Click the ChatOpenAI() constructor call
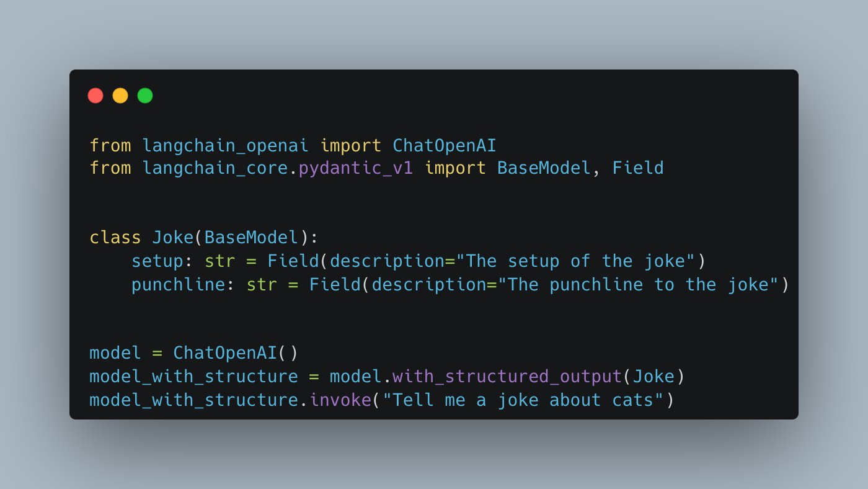The width and height of the screenshot is (868, 489). click(x=236, y=353)
